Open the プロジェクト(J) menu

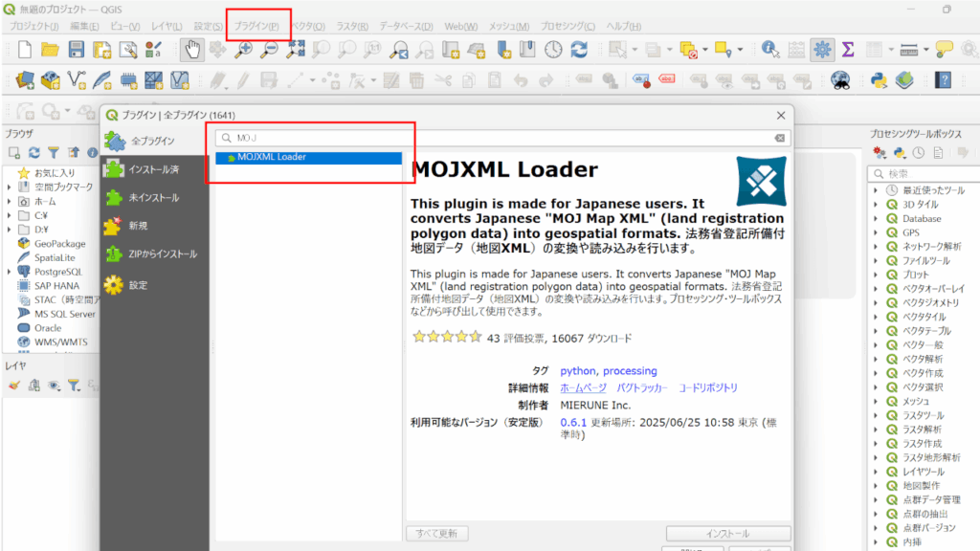tap(33, 26)
